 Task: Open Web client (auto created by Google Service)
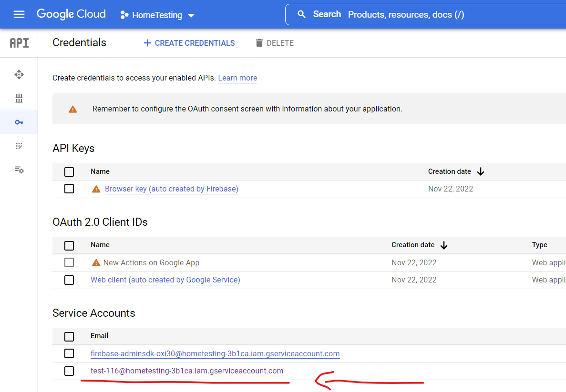point(165,280)
